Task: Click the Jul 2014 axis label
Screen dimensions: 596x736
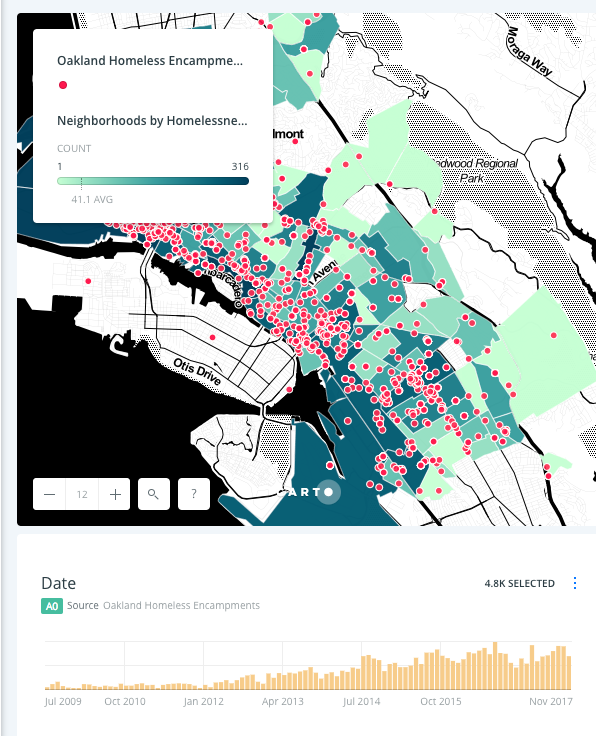Action: pyautogui.click(x=361, y=701)
